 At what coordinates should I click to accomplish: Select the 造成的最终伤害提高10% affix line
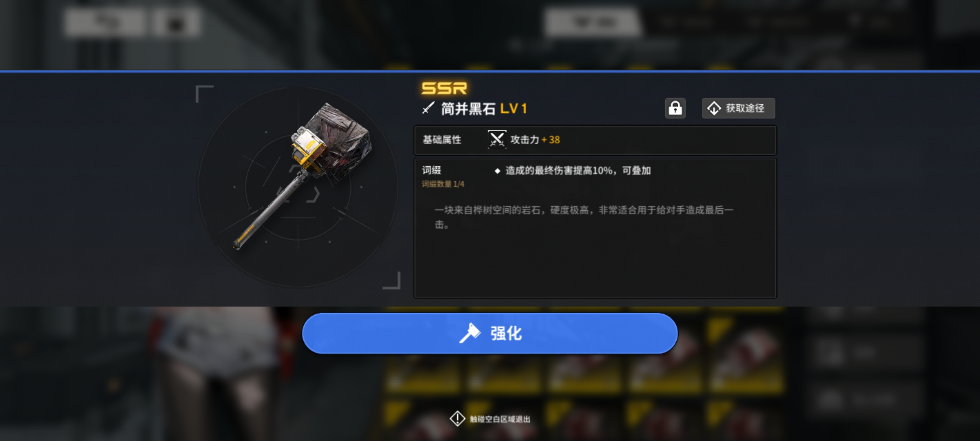(x=578, y=170)
